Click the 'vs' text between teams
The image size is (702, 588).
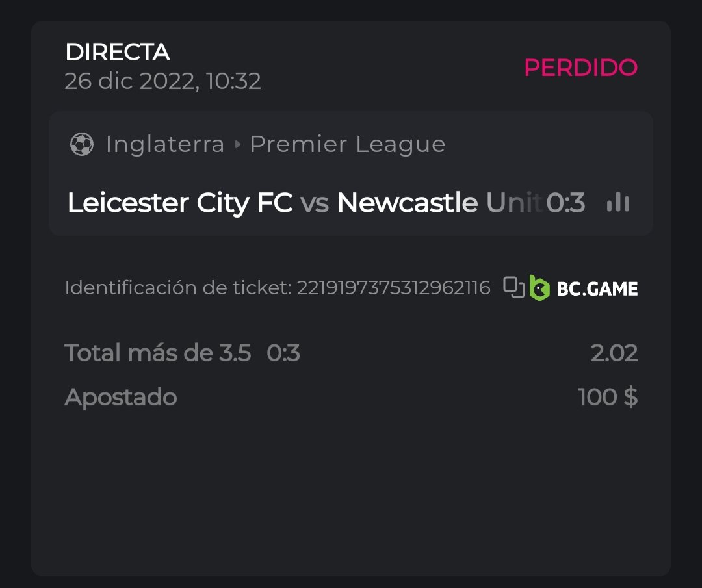coord(315,203)
